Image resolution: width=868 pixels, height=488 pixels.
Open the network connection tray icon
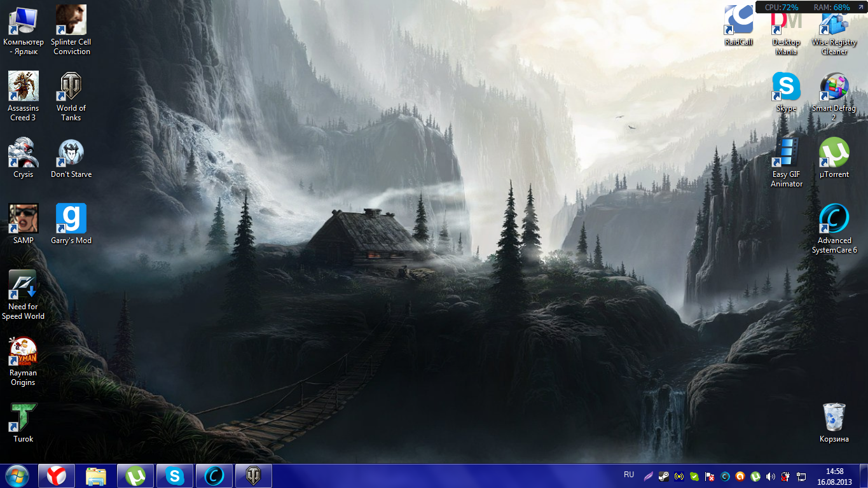point(801,476)
